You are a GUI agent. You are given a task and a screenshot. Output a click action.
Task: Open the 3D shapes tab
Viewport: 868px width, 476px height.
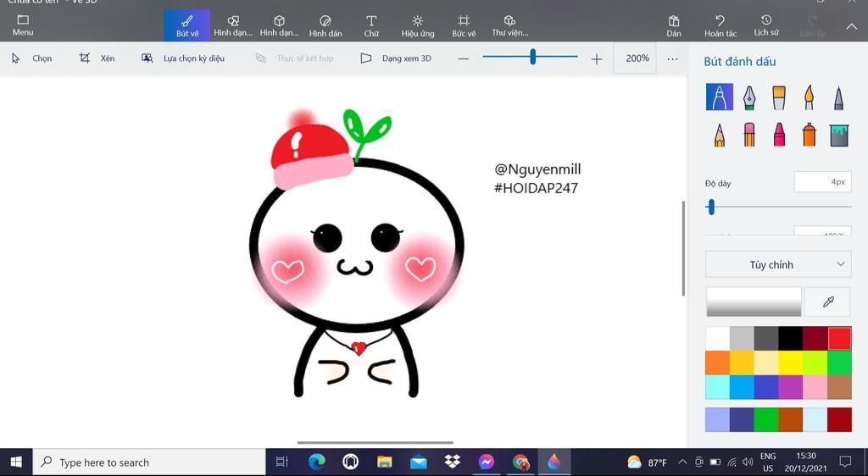pyautogui.click(x=280, y=25)
